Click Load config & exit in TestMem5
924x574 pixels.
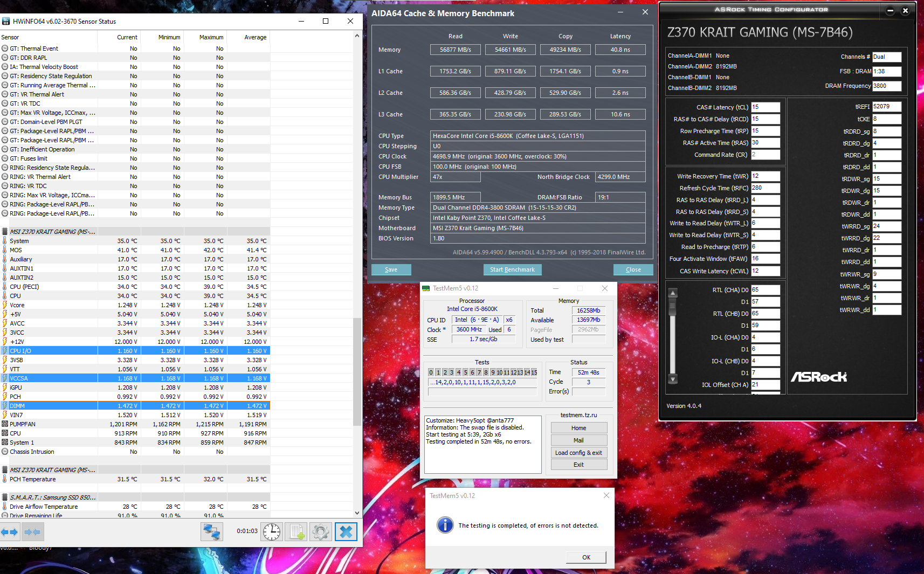coord(579,453)
